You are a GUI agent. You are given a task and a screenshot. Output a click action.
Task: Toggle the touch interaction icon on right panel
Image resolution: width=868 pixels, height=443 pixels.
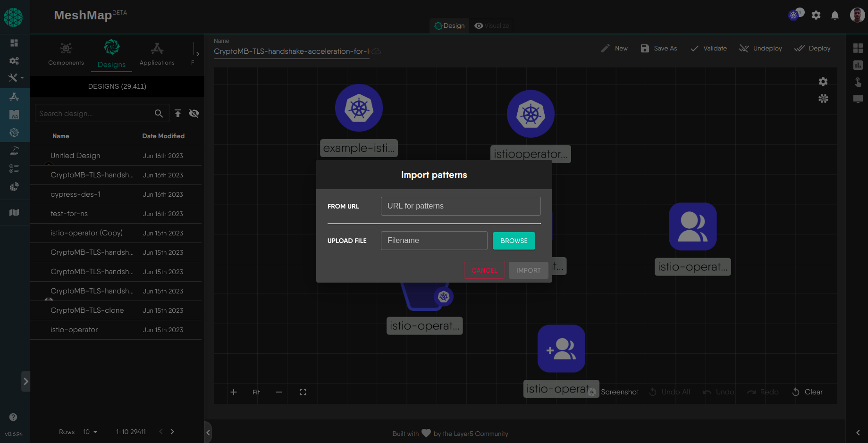858,82
